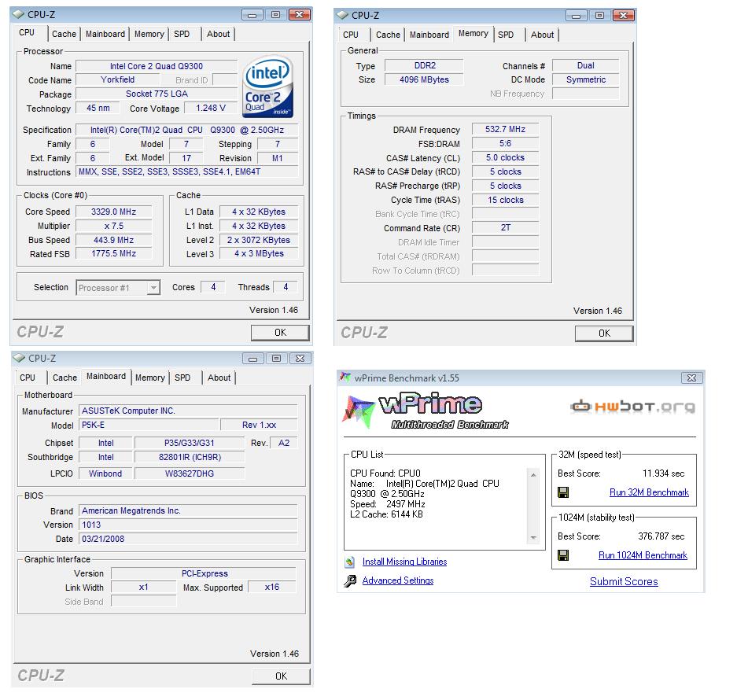This screenshot has width=737, height=700.
Task: Click the Rated FSB value 1775.5 MHz
Action: point(114,254)
